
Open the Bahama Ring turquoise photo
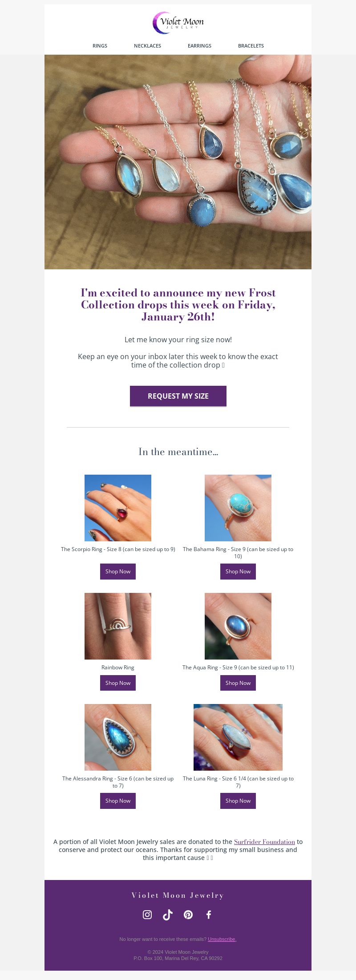(238, 508)
